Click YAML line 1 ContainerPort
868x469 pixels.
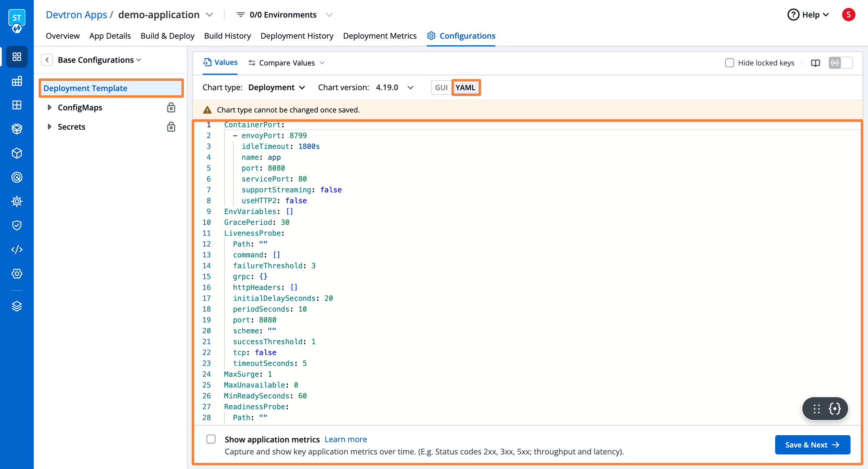pos(254,125)
